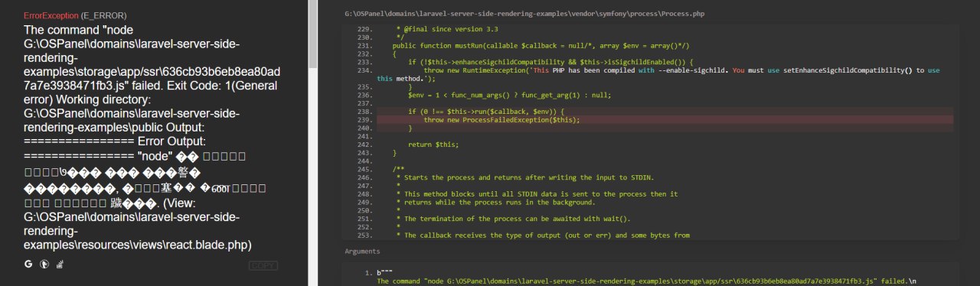
Task: Click line 253 callback receives type comment
Action: coord(543,236)
